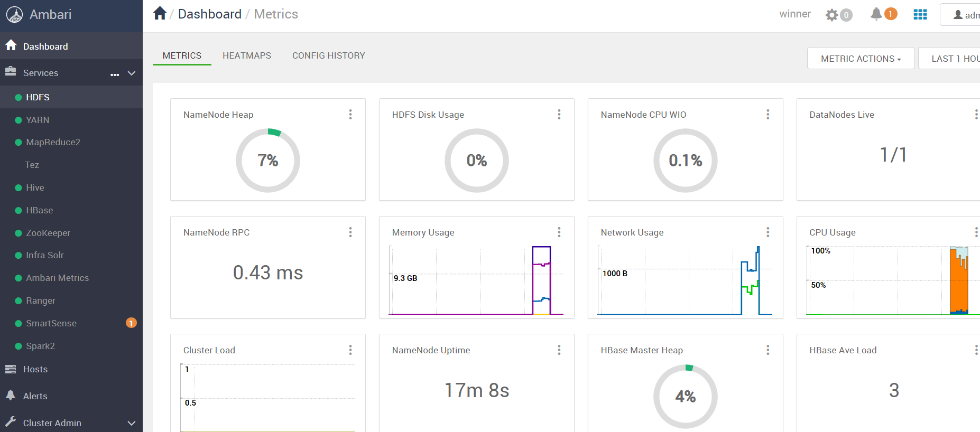Viewport: 980px width, 432px height.
Task: Switch to the Config History tab
Action: click(x=329, y=55)
